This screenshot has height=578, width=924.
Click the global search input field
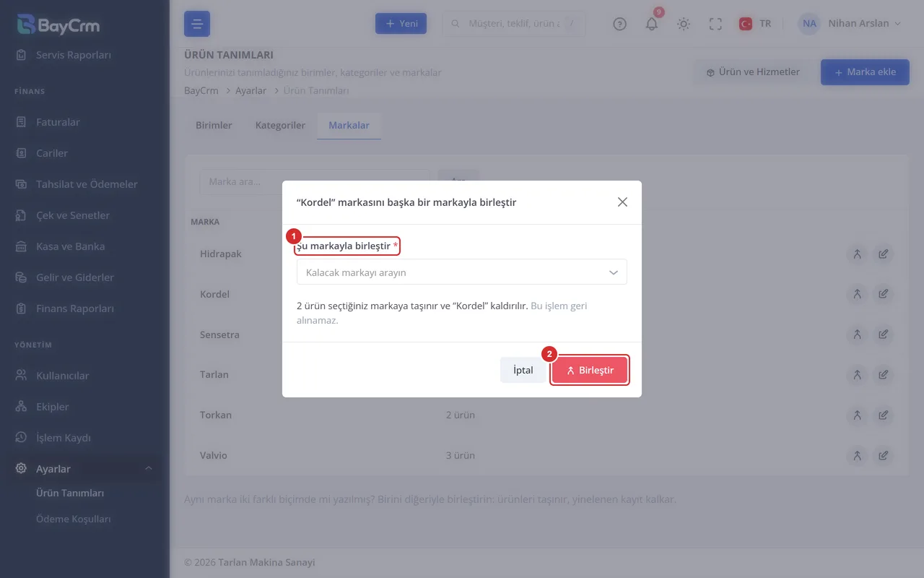[x=513, y=24]
